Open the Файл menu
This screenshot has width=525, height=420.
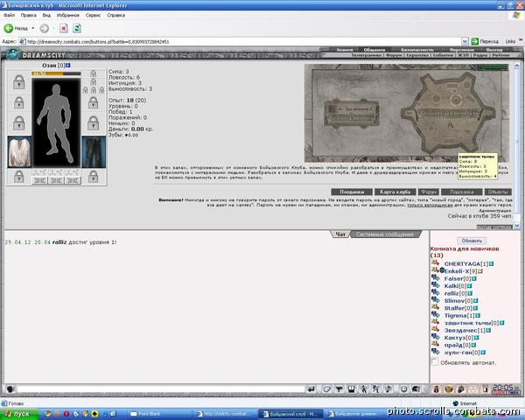[x=9, y=15]
